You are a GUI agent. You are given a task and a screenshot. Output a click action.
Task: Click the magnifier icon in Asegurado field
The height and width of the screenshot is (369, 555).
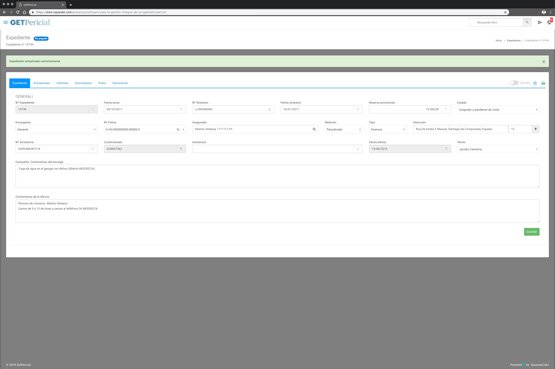tap(314, 129)
